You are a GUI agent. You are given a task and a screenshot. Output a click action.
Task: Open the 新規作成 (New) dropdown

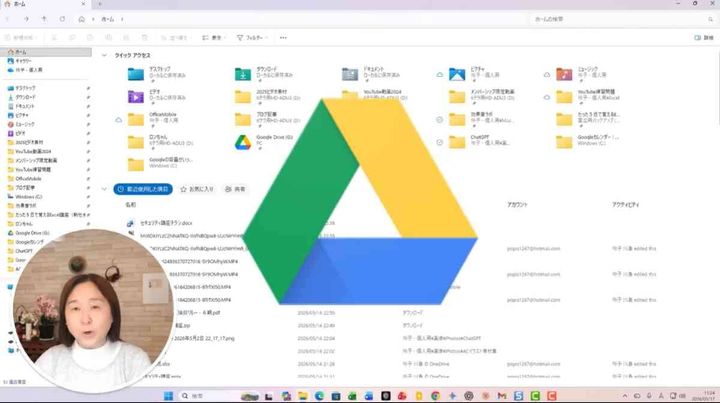[x=21, y=38]
